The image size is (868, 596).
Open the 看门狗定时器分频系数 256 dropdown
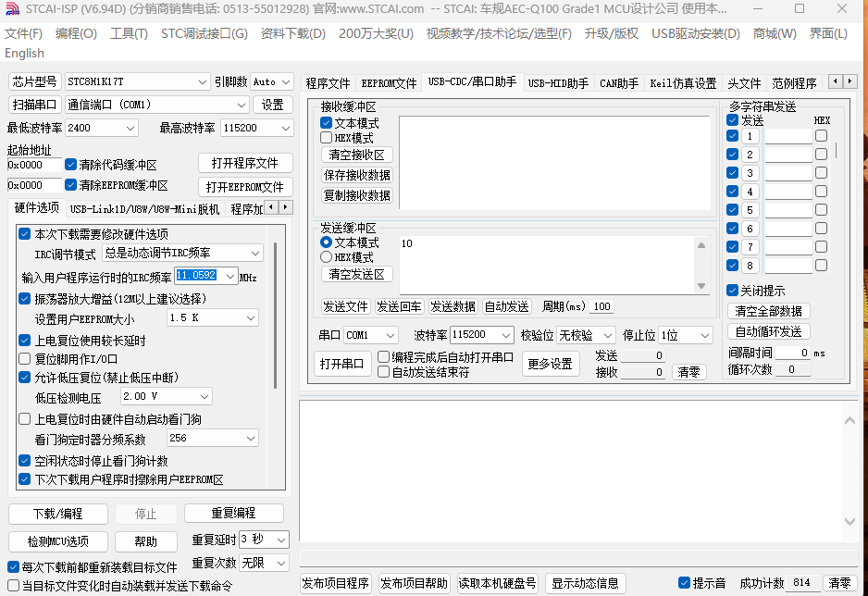(x=251, y=439)
